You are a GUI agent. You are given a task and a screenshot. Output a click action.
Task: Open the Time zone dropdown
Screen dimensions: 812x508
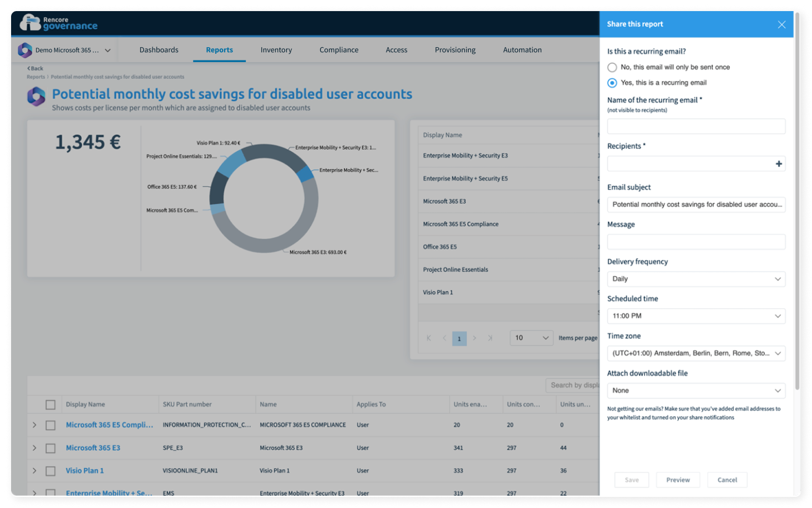click(696, 353)
